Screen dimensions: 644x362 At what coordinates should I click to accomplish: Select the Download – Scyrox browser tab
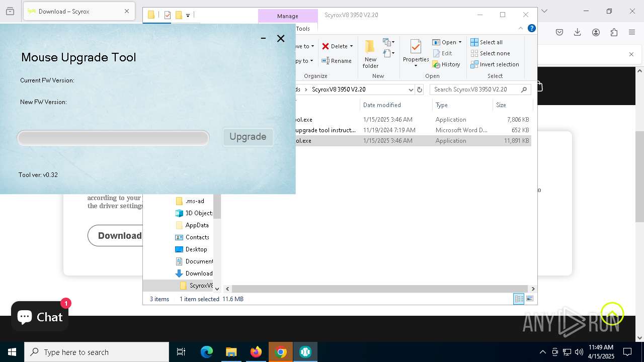point(79,11)
